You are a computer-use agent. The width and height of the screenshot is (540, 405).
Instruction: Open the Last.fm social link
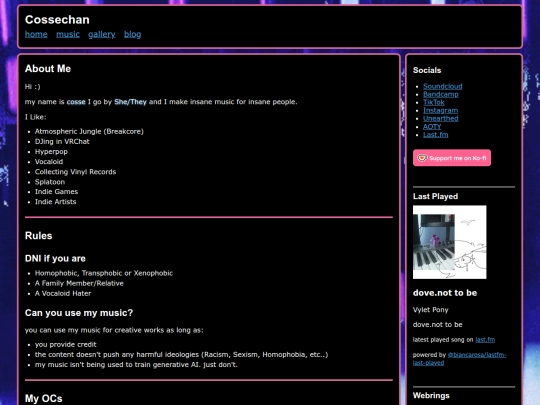(436, 134)
